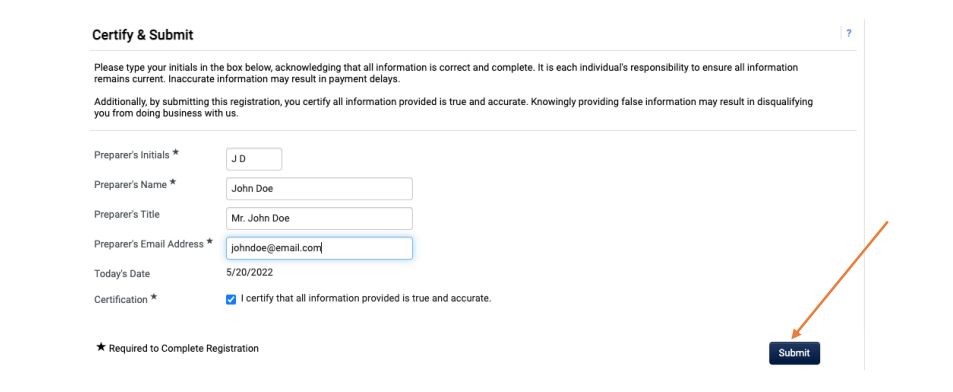The image size is (953, 392).
Task: Edit the Preparer's Title field
Action: pos(319,218)
